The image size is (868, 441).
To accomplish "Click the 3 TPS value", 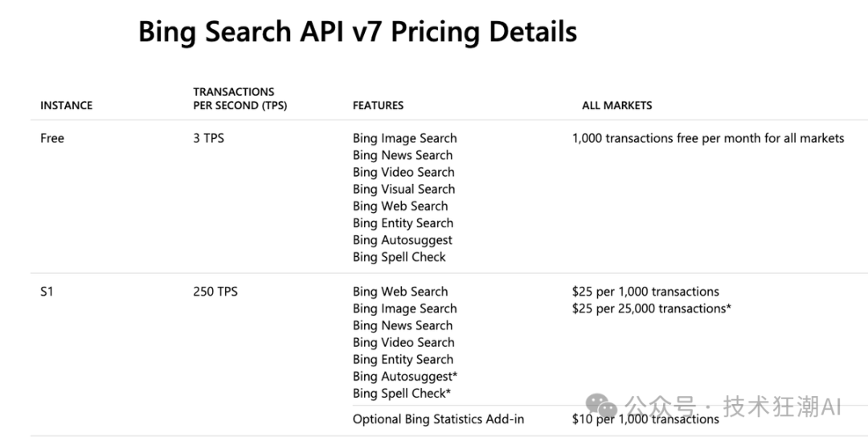I will [x=208, y=138].
